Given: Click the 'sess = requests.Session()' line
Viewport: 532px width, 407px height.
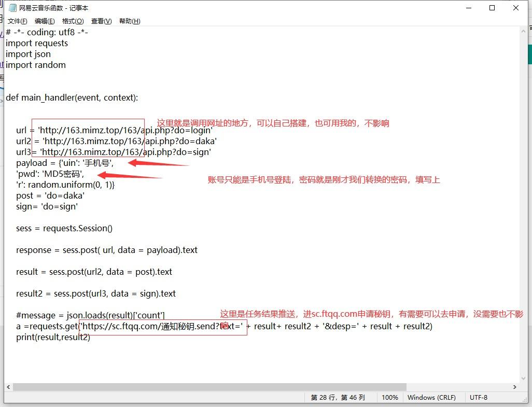Looking at the screenshot, I should click(64, 228).
